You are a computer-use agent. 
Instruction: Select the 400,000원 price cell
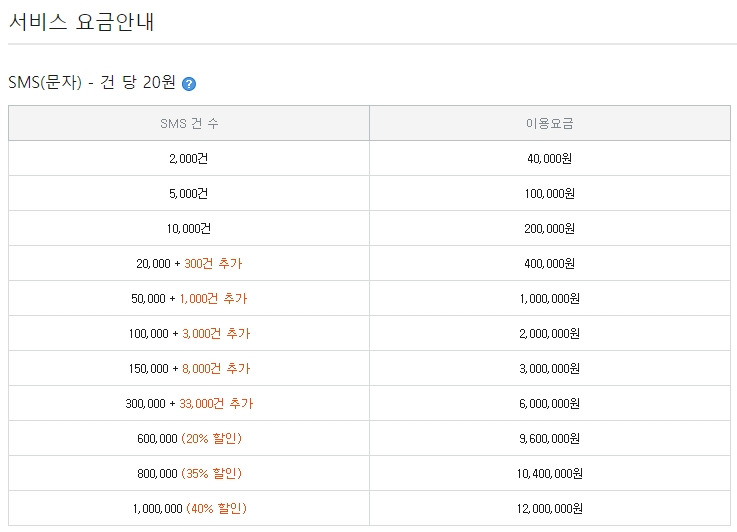[549, 263]
